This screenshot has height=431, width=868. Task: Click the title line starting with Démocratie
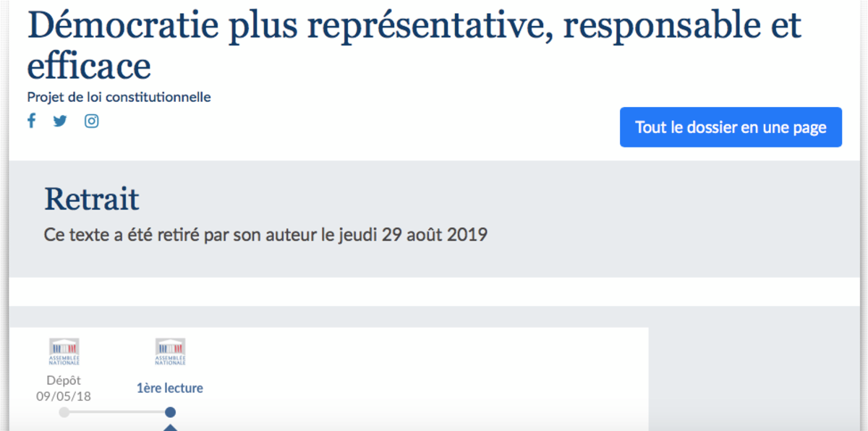tap(414, 26)
